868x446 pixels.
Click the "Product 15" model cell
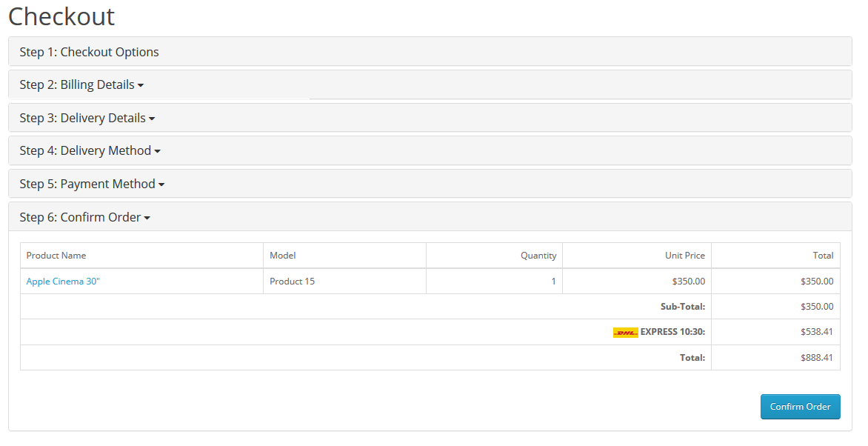click(x=292, y=282)
